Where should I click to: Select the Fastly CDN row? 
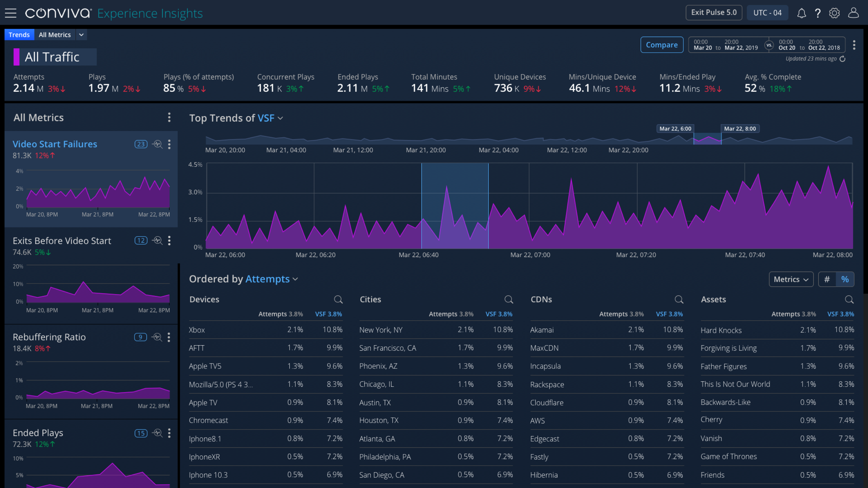[x=607, y=457]
